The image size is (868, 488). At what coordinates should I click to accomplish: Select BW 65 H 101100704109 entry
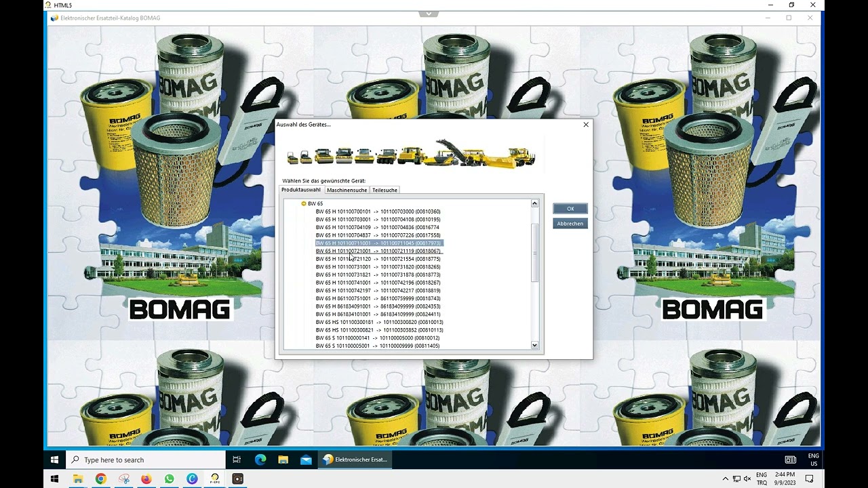point(378,228)
